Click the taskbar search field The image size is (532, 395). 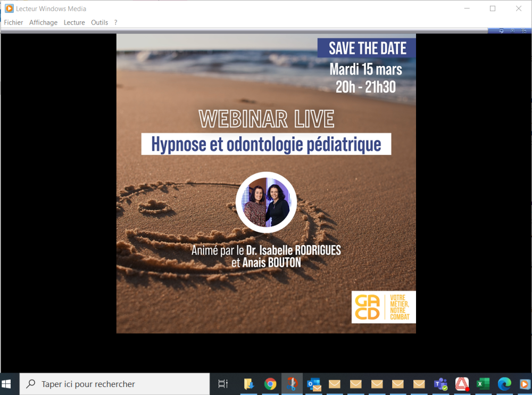115,384
